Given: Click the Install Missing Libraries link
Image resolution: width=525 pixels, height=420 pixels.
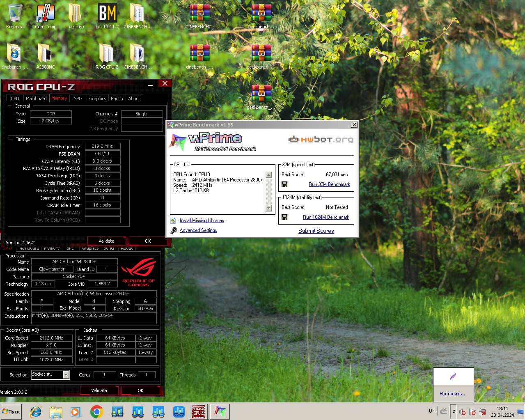Looking at the screenshot, I should 202,220.
